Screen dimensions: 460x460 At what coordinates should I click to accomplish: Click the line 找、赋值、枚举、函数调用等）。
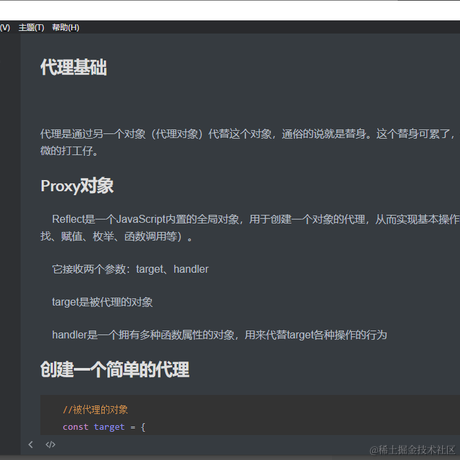pos(116,236)
